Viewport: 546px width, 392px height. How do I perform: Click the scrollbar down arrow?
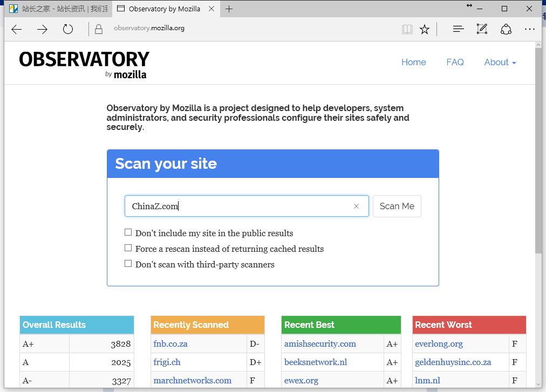pos(538,384)
